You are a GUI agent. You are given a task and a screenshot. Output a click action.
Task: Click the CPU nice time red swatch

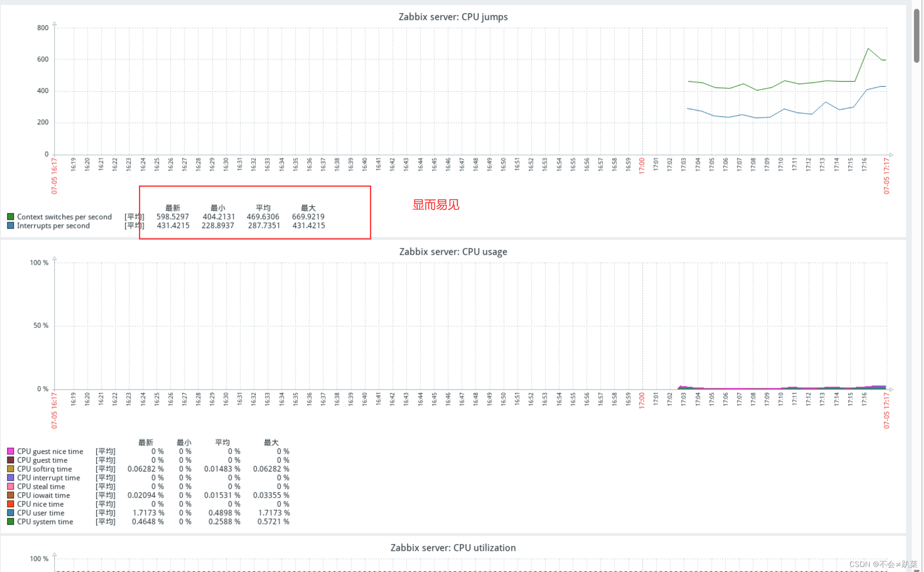click(10, 504)
